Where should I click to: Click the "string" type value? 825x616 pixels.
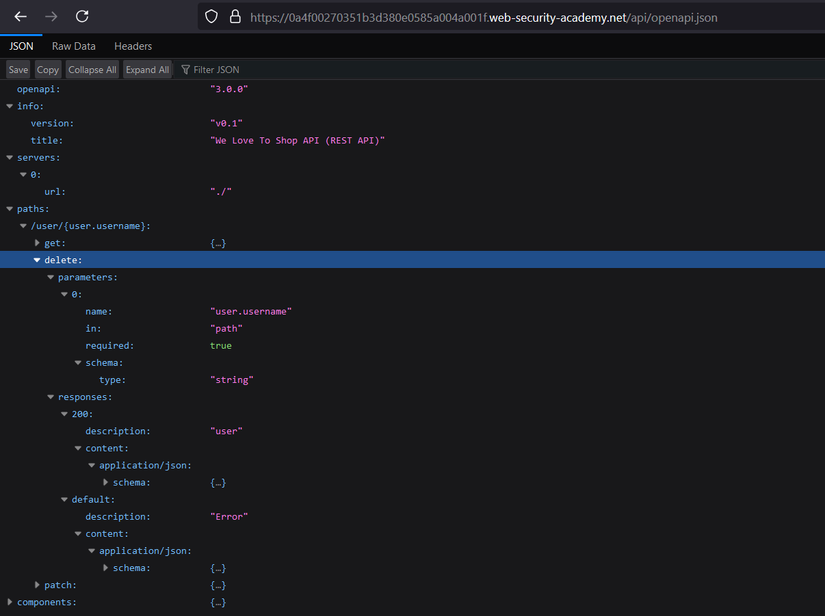[x=232, y=380]
